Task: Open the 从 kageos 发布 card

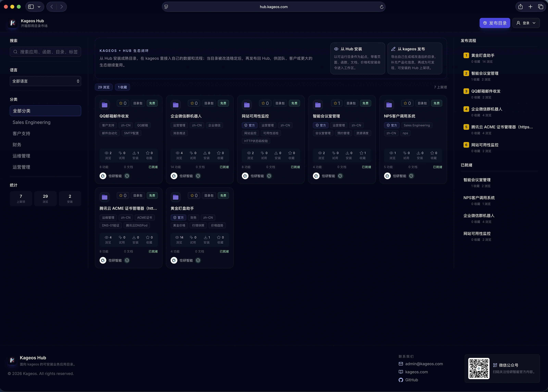Action: click(x=414, y=58)
